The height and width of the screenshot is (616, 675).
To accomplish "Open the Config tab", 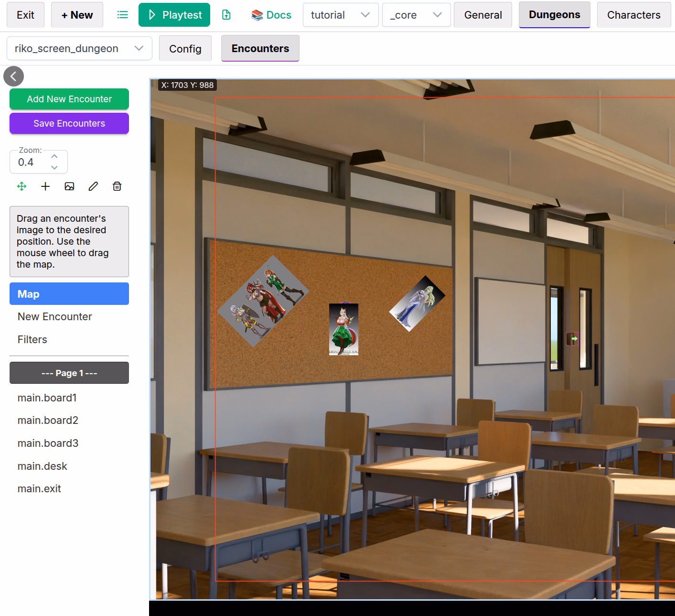I will [x=185, y=49].
